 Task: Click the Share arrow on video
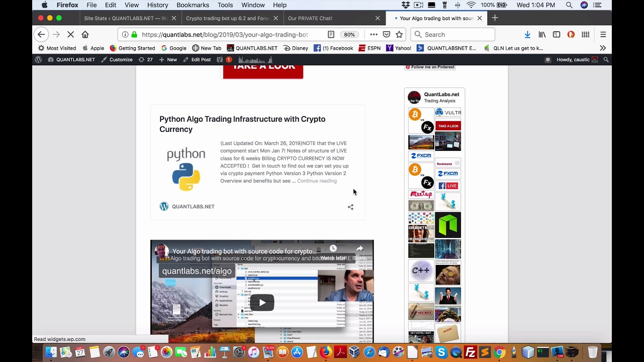tap(360, 249)
